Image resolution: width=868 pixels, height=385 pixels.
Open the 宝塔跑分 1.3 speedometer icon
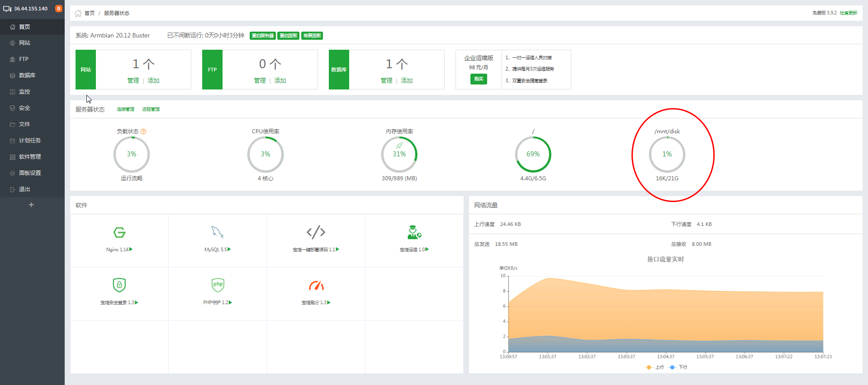click(316, 285)
